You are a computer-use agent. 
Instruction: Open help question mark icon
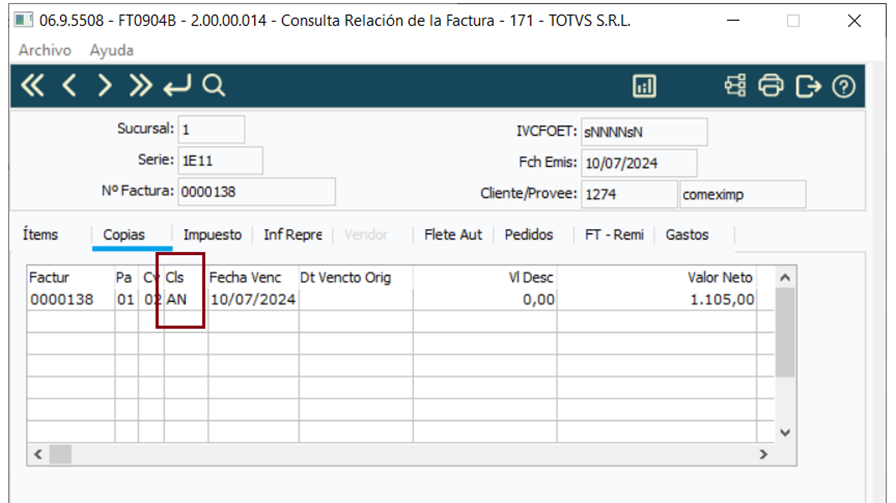point(843,86)
